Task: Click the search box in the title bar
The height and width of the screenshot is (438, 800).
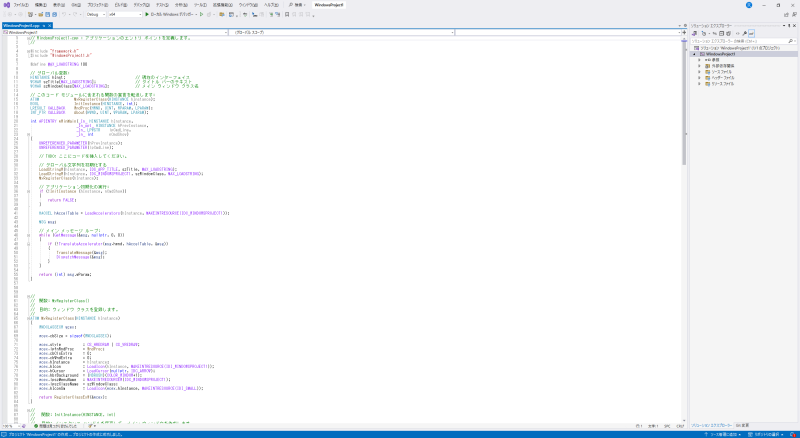Action: coord(297,5)
